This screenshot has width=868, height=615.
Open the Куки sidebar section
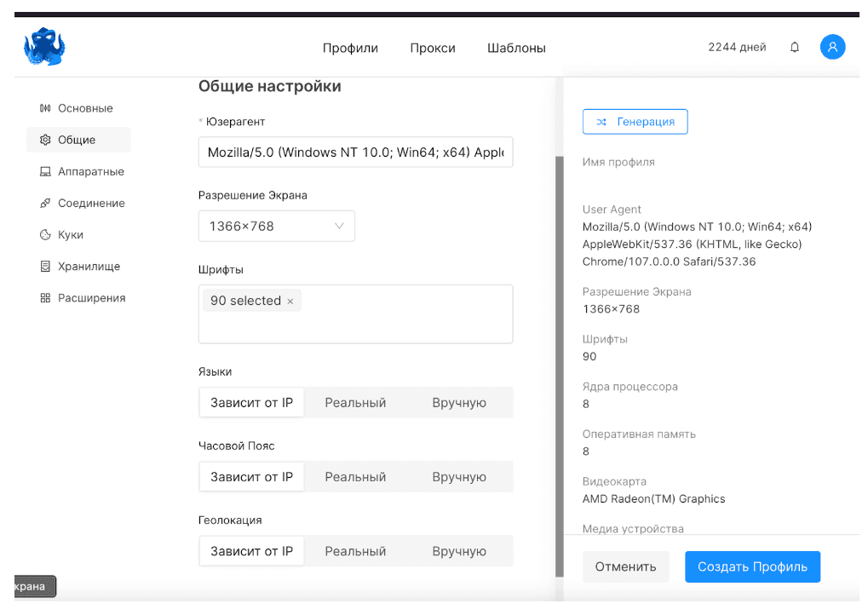70,234
